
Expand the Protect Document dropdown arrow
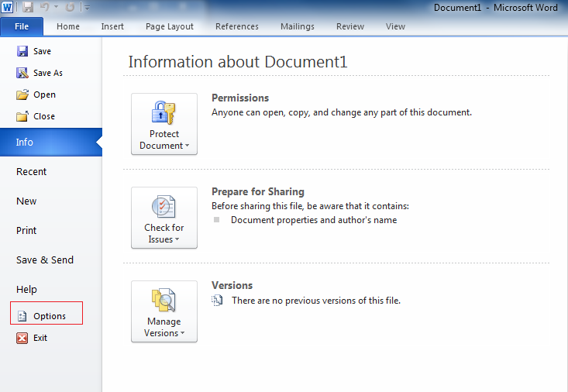(x=188, y=146)
